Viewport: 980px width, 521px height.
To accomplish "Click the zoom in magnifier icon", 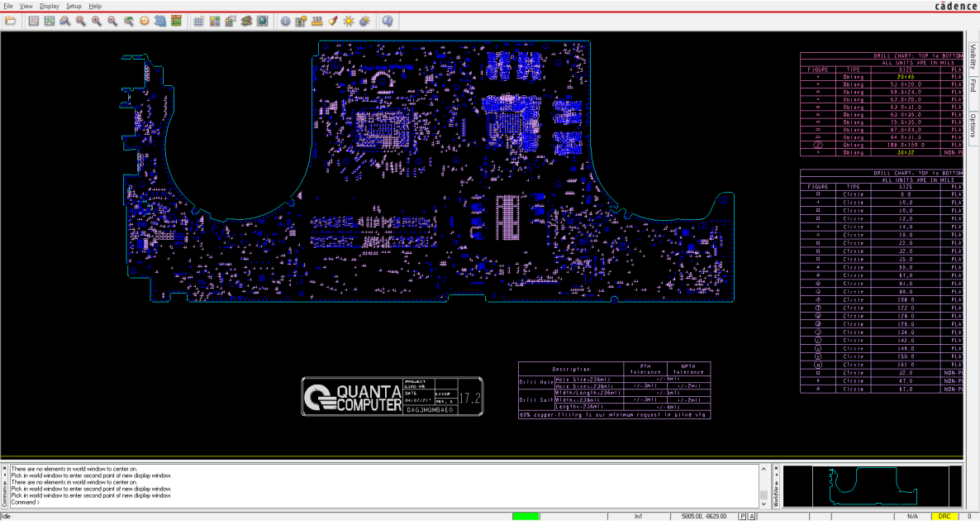I will [x=97, y=22].
